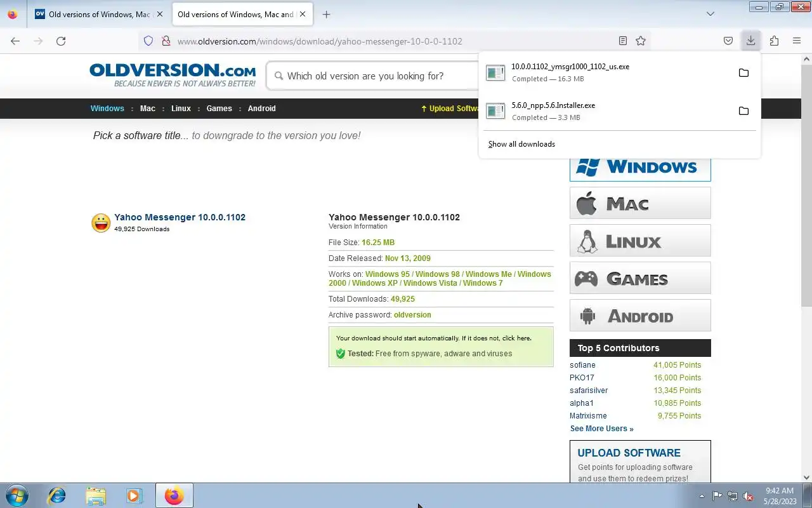Image resolution: width=812 pixels, height=508 pixels.
Task: Click the large Games platform button
Action: (640, 278)
